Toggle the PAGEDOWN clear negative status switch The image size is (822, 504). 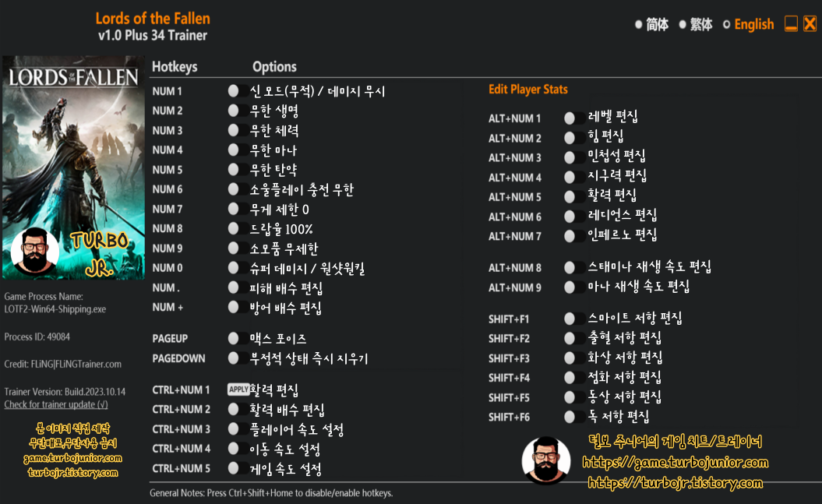[238, 358]
